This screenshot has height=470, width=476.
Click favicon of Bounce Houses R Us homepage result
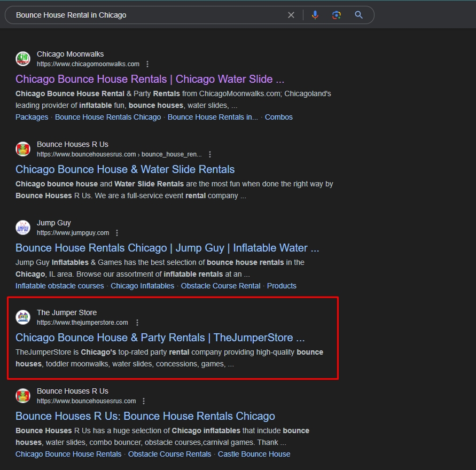point(23,396)
